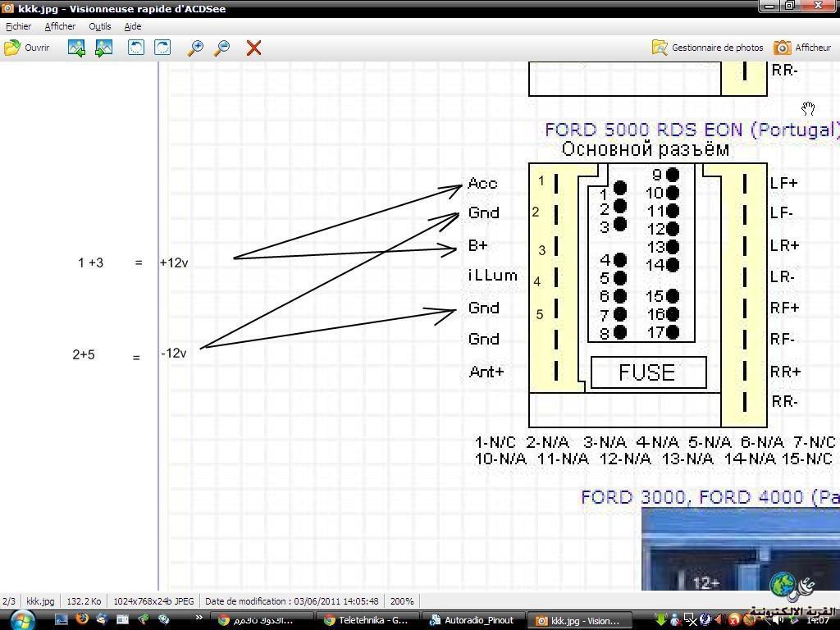This screenshot has height=630, width=840.
Task: Click the FORD 5000 RDS EON heading
Action: pyautogui.click(x=692, y=130)
